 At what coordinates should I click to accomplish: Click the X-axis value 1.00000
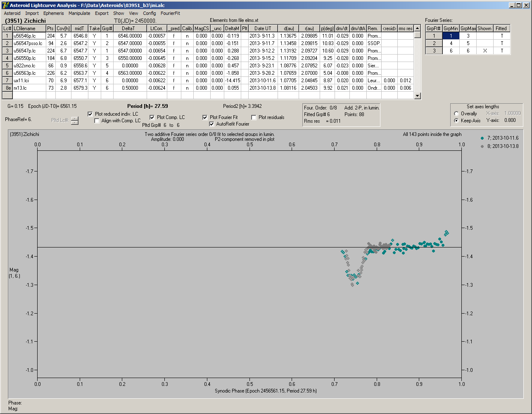(512, 113)
